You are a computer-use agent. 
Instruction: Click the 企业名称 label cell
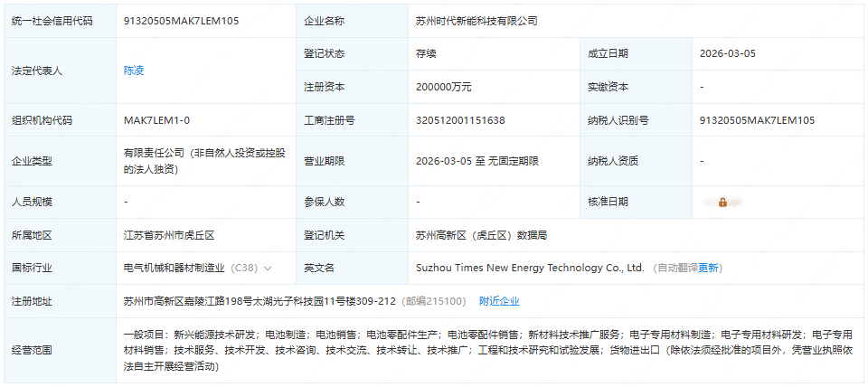click(x=352, y=21)
